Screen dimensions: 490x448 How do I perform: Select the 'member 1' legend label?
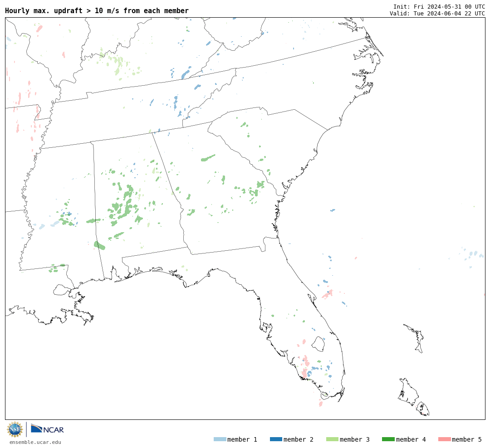[x=242, y=439]
